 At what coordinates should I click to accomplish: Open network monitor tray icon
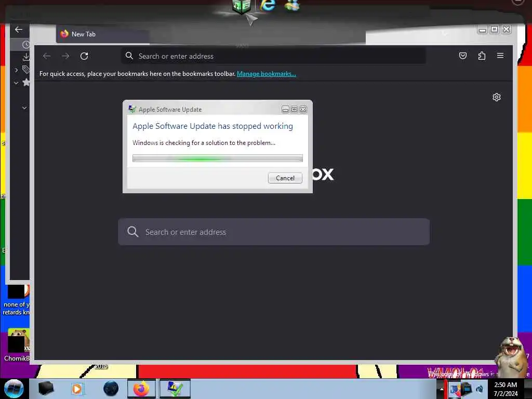tap(467, 389)
